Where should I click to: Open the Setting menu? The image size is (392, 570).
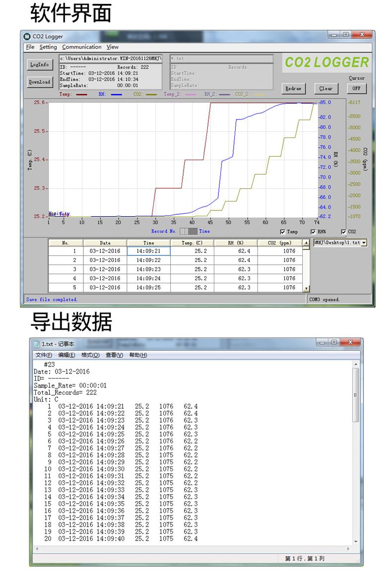[x=48, y=47]
